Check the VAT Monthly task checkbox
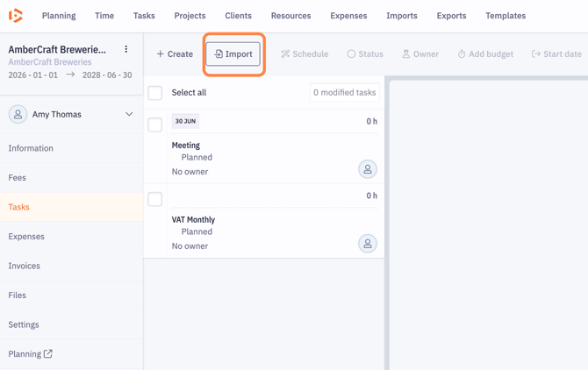 click(x=155, y=199)
